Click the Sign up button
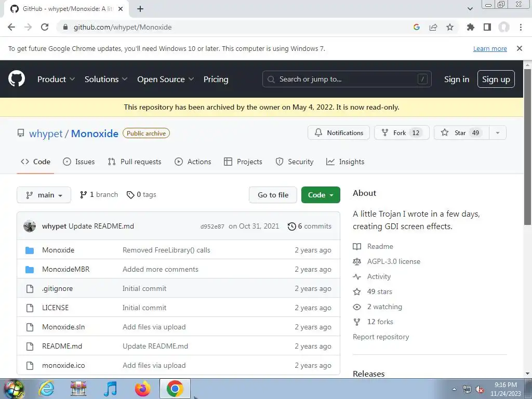This screenshot has height=399, width=532. (496, 79)
